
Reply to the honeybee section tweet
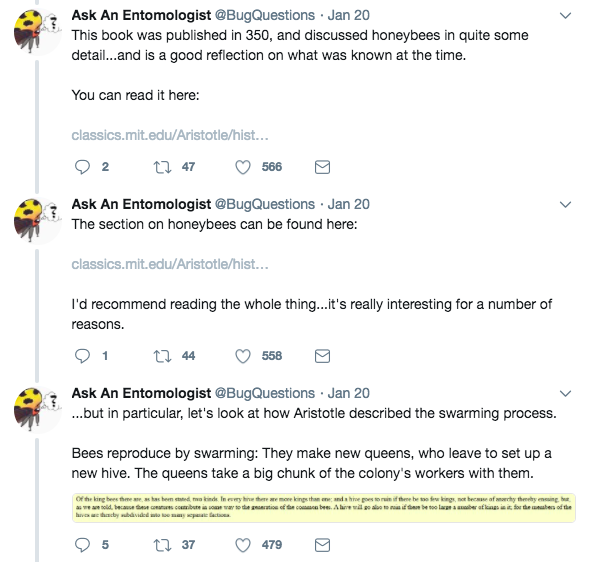click(x=84, y=355)
